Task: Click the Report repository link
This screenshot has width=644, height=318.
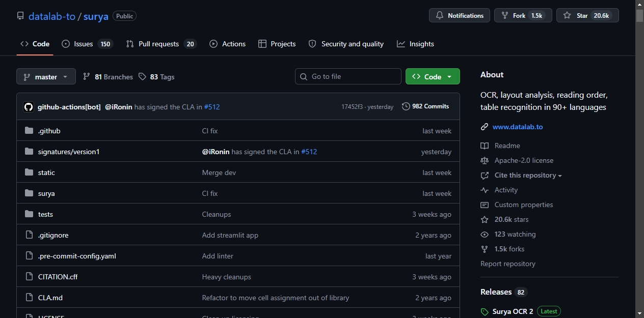Action: tap(508, 264)
